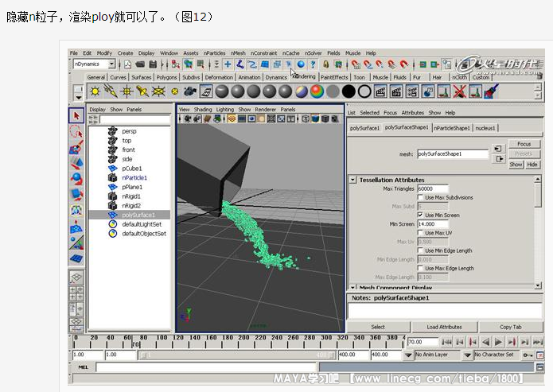Create a directional light from shelf

111,91
